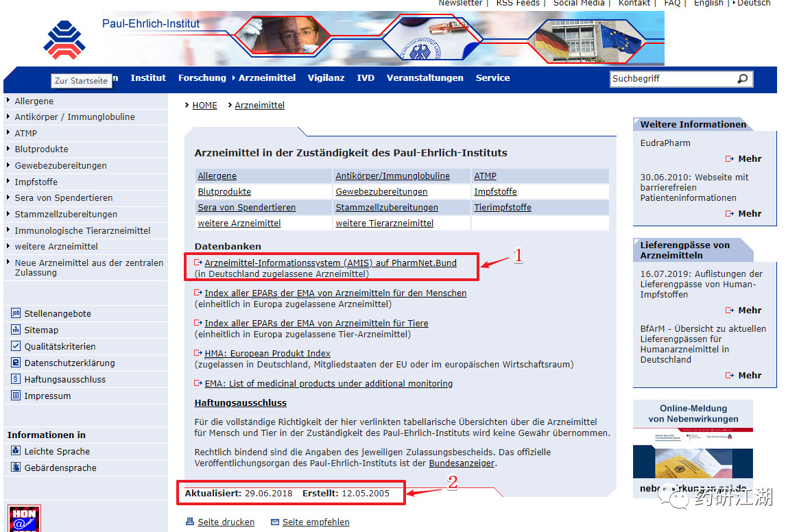The width and height of the screenshot is (799, 532).
Task: Click the Paul-Ehrlich-Institut logo
Action: click(x=64, y=40)
